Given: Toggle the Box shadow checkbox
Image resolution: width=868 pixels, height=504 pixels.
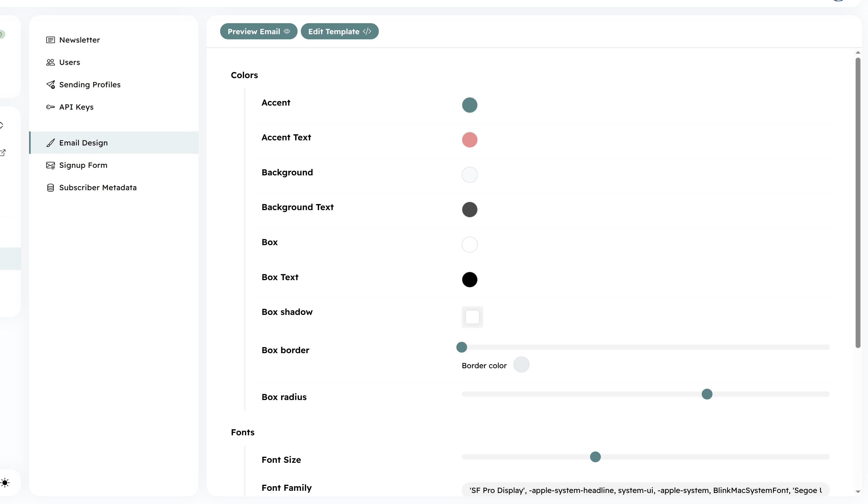Looking at the screenshot, I should pyautogui.click(x=472, y=317).
